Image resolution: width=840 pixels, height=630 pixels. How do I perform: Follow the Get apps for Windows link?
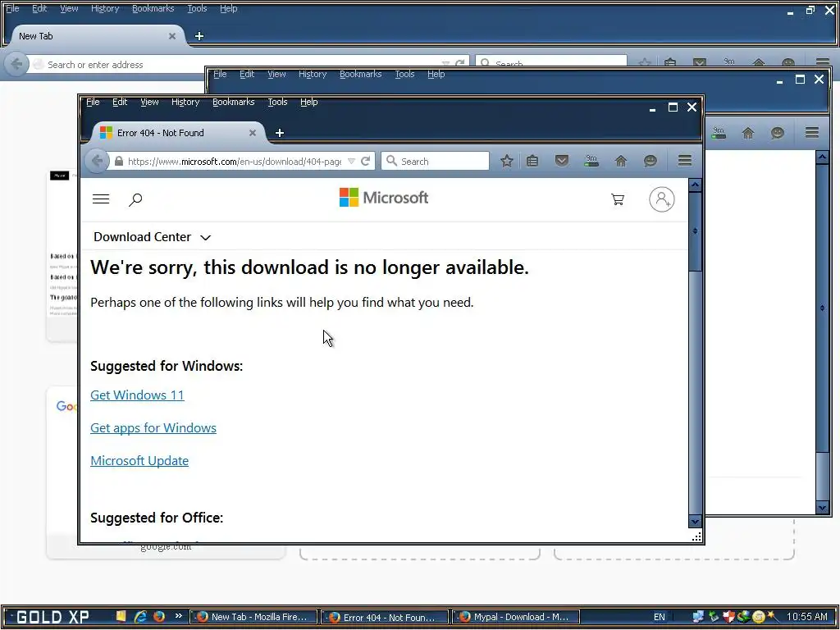153,427
